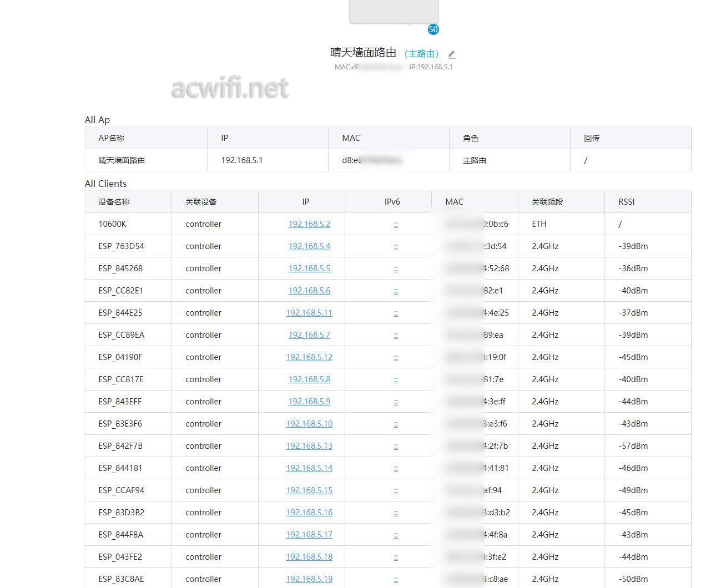Screen dimensions: 706x588
Task: Click the -49dBm RSSI value
Action: 633,490
